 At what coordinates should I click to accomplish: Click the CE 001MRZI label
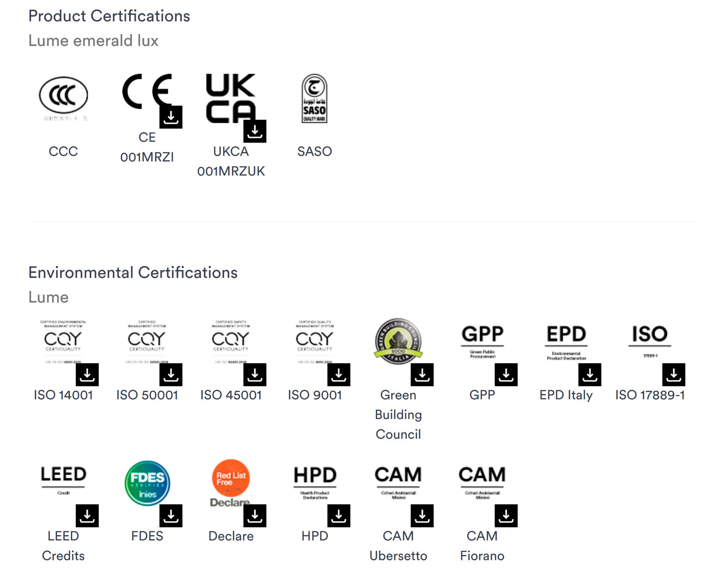point(147,148)
